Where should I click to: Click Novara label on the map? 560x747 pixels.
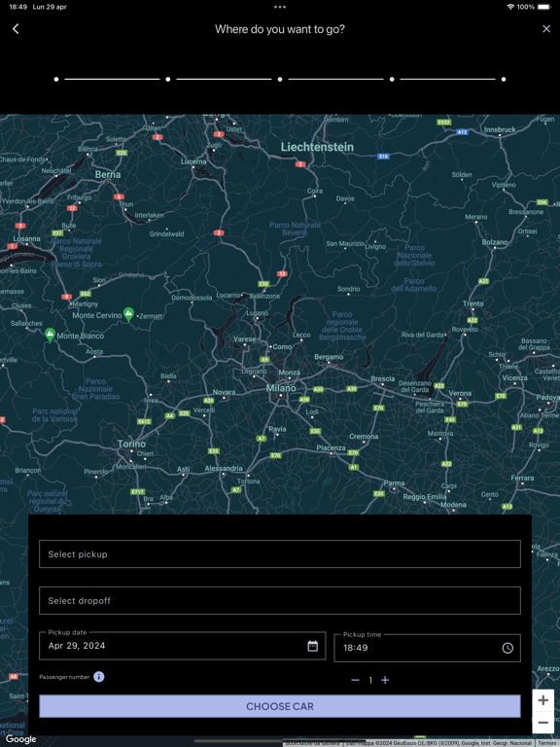224,392
